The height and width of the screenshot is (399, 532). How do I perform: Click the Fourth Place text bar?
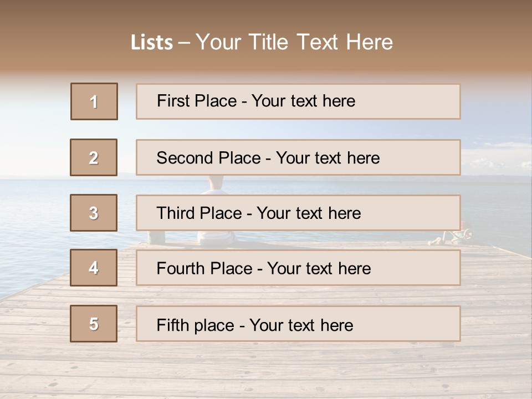298,268
